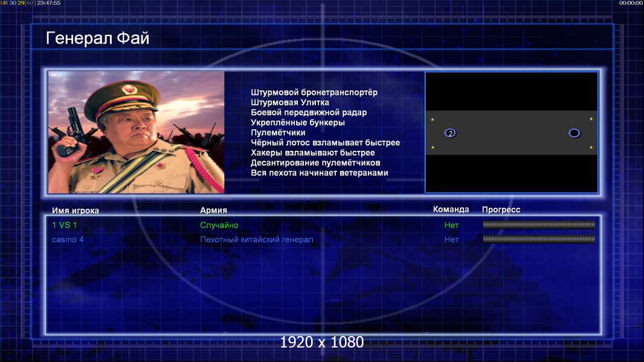Click army value 'Пехотный китайский генерал'
The width and height of the screenshot is (644, 362).
click(x=257, y=240)
